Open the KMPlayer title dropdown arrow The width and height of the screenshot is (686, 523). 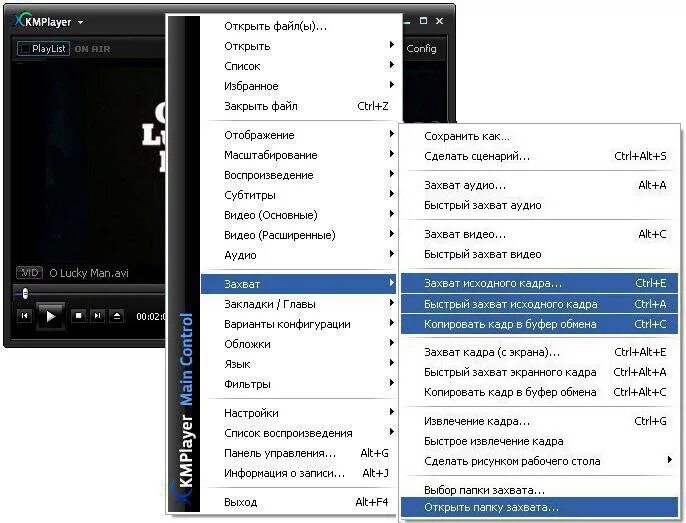80,22
